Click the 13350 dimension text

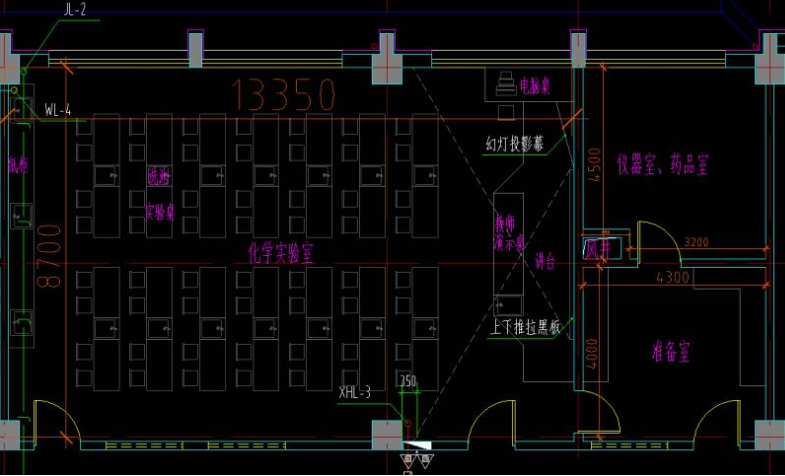(284, 94)
